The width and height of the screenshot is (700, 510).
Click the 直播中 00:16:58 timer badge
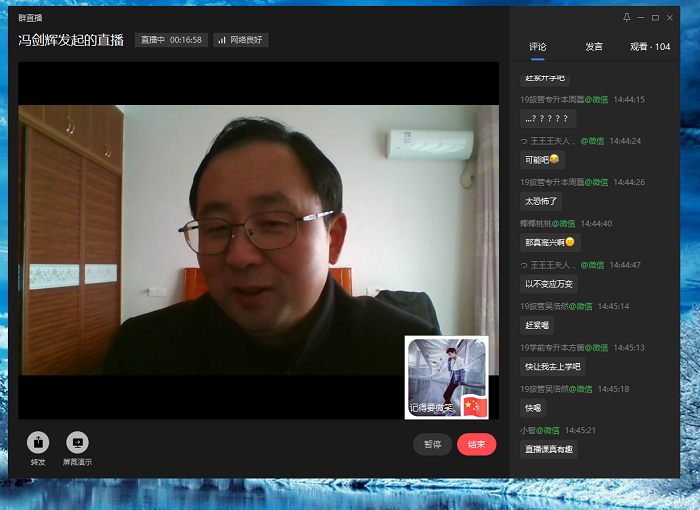[171, 40]
